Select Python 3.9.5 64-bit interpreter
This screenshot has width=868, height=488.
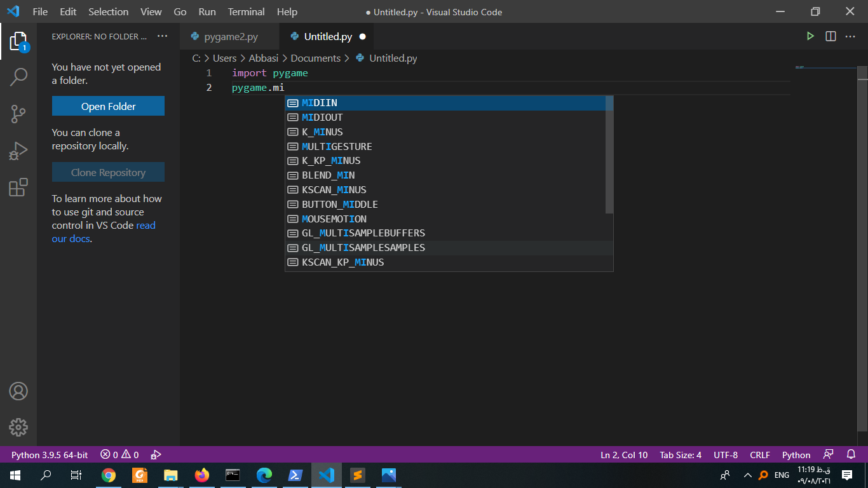[50, 455]
